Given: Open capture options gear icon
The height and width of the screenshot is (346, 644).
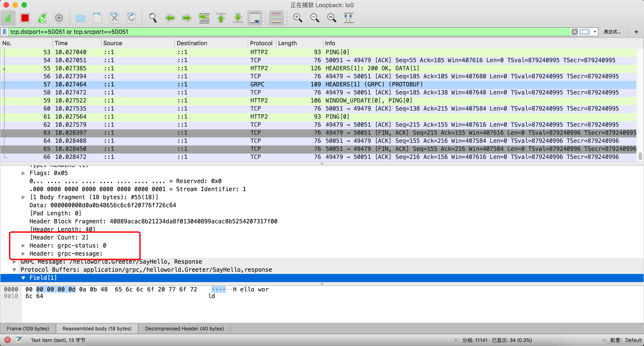Looking at the screenshot, I should click(59, 18).
